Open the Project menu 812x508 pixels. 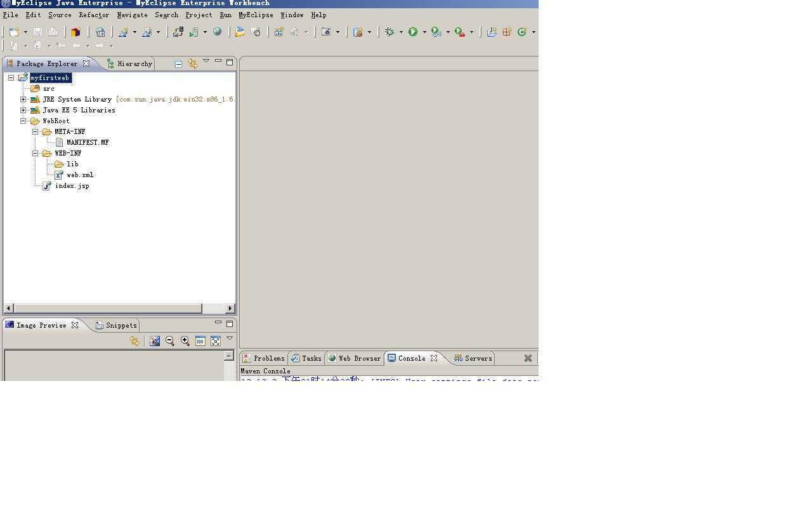(x=199, y=15)
